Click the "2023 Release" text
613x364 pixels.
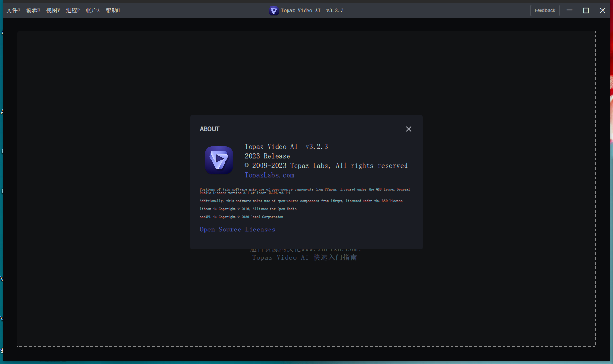coord(268,156)
